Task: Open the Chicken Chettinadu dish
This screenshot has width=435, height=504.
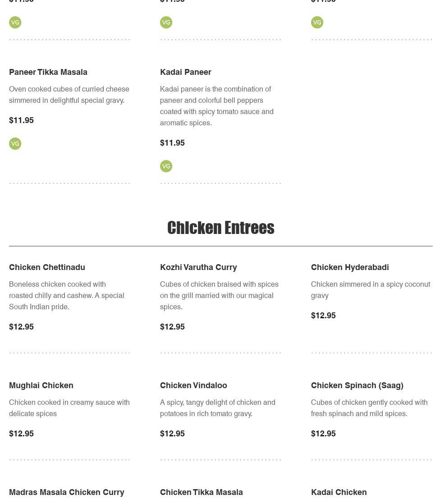Action: click(x=47, y=267)
